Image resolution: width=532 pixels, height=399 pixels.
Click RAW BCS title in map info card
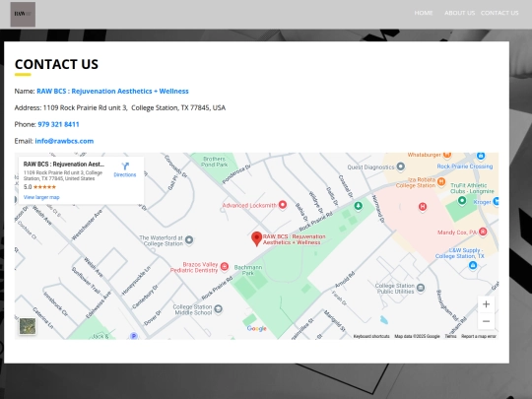[x=64, y=165]
